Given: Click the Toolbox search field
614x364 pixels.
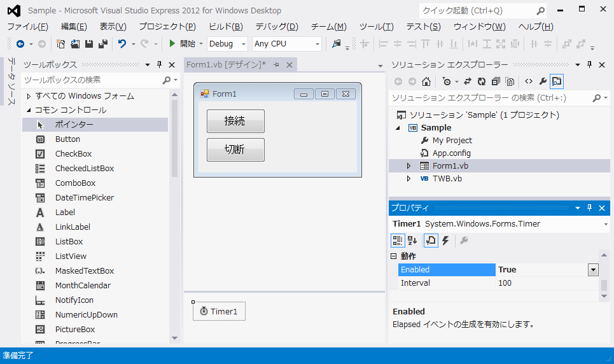Looking at the screenshot, I should (92, 80).
